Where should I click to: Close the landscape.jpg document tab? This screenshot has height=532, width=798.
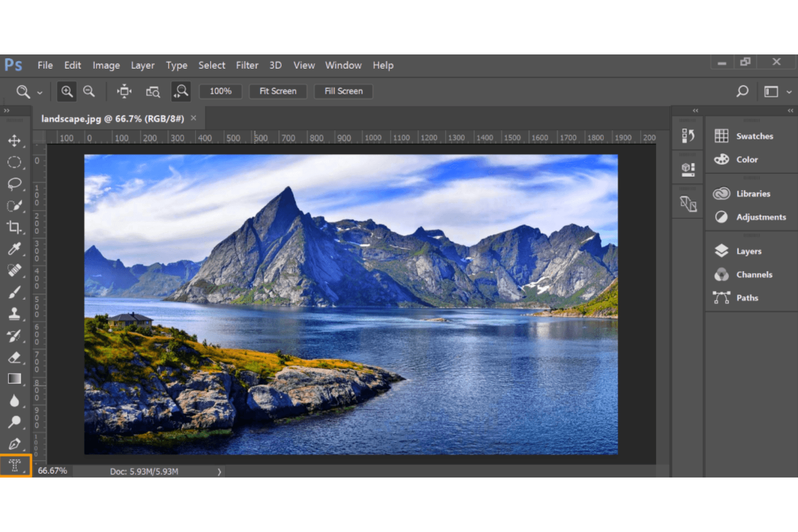coord(194,118)
